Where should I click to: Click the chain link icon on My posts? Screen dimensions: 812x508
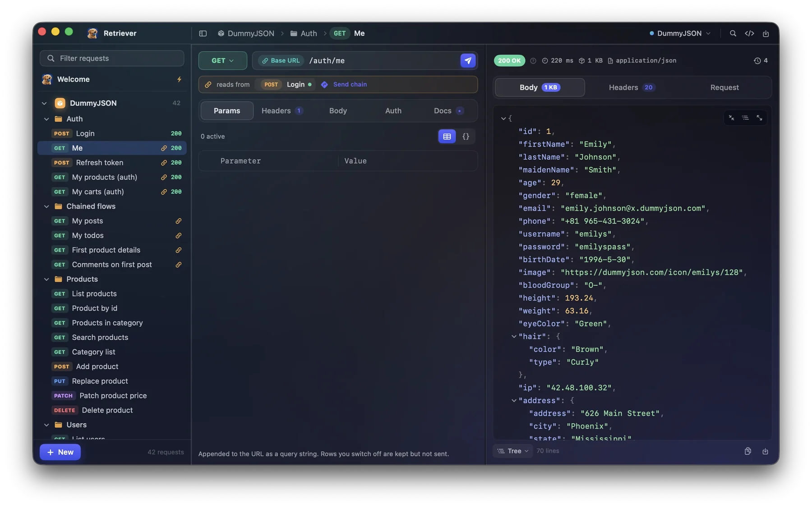pos(178,221)
